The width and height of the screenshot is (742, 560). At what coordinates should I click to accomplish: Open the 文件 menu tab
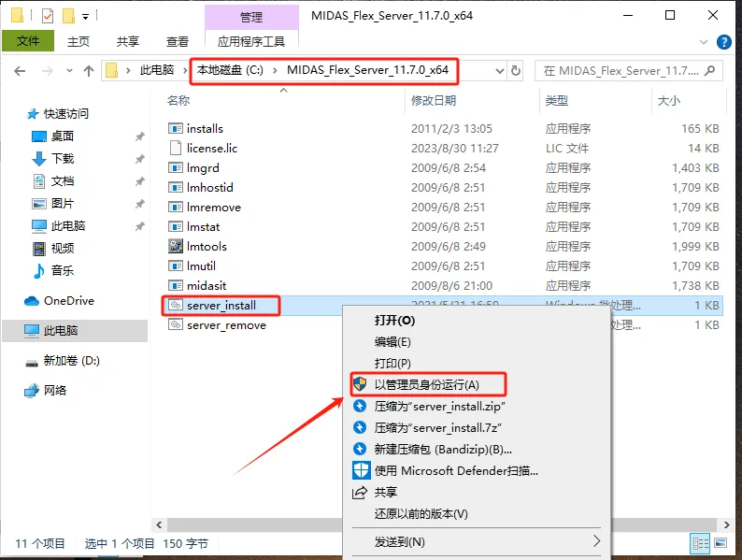[x=28, y=41]
